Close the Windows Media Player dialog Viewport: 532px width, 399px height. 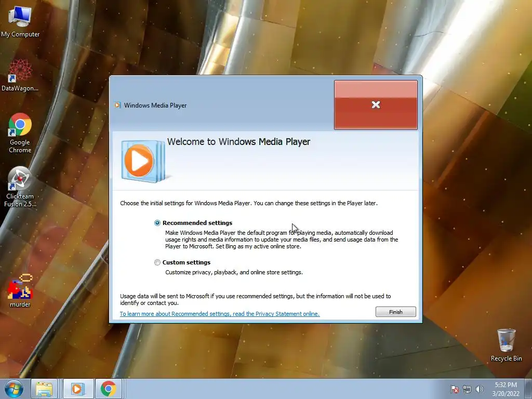coord(376,105)
